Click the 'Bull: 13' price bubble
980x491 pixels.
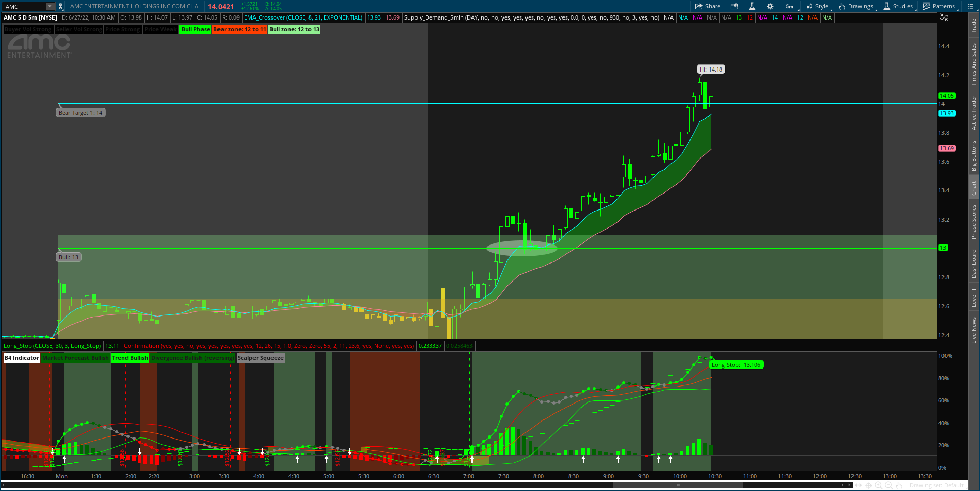point(68,257)
